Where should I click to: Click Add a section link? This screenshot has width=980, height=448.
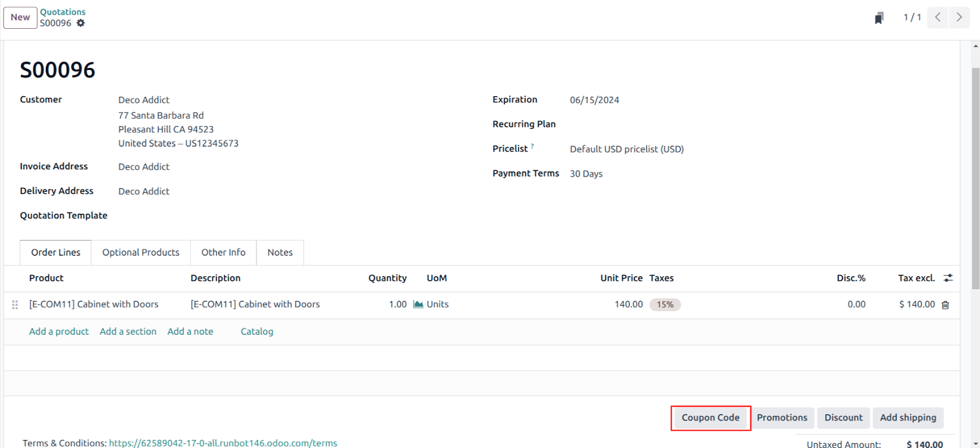[x=128, y=332]
